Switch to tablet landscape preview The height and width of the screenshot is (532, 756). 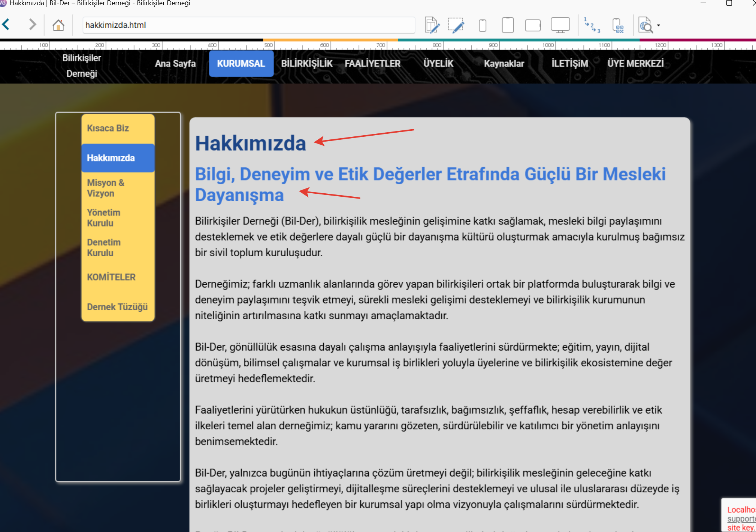coord(533,25)
